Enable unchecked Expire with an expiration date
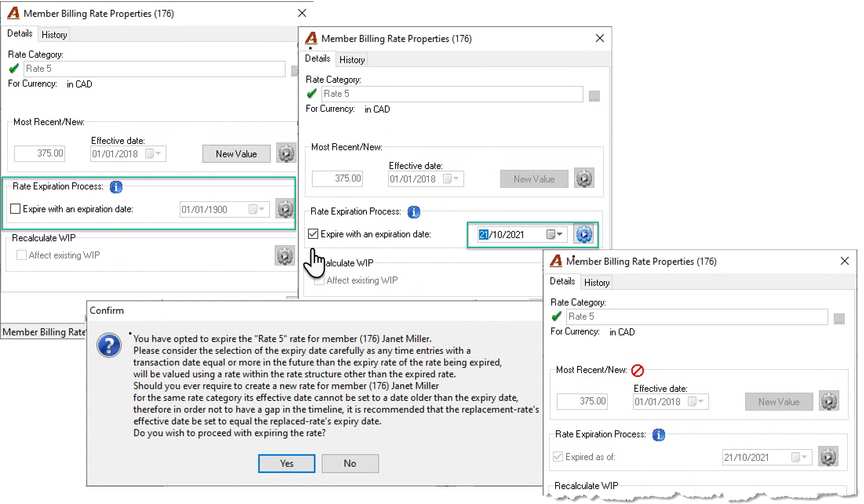This screenshot has width=864, height=504. 15,209
